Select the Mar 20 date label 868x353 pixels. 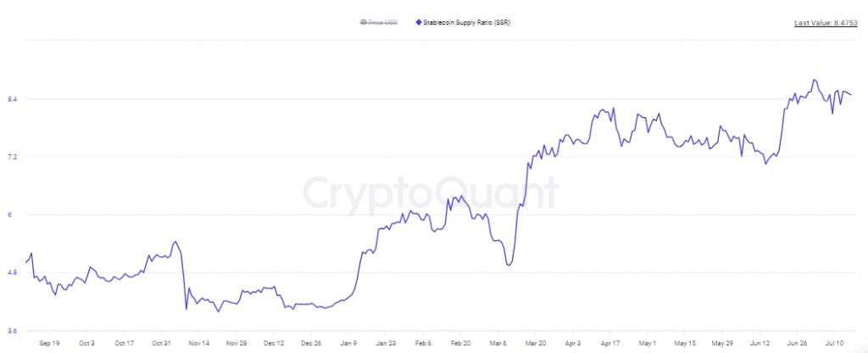coord(535,345)
